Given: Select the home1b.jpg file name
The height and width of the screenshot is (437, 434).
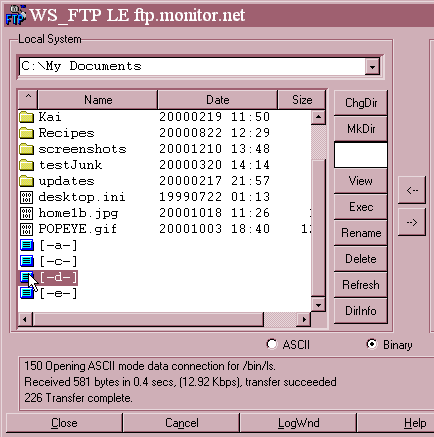Looking at the screenshot, I should (x=78, y=213).
